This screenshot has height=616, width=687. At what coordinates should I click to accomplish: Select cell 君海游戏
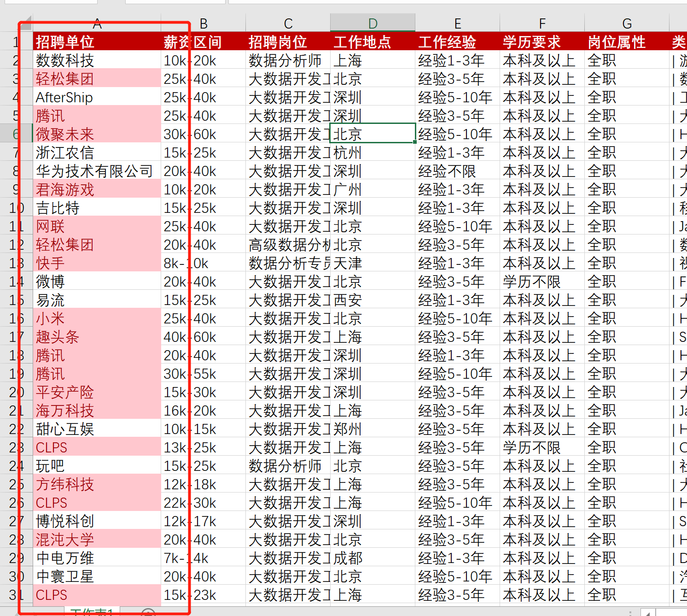pyautogui.click(x=97, y=189)
